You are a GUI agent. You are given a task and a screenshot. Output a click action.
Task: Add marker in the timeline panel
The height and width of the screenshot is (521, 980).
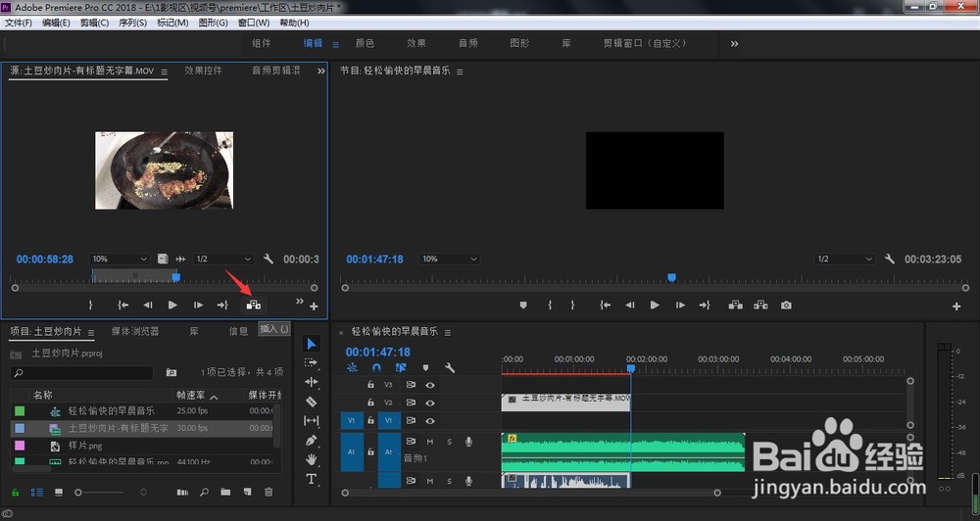(425, 368)
